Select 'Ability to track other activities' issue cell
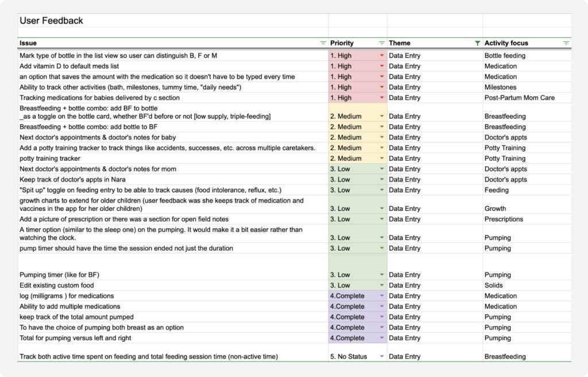The image size is (588, 377). point(173,87)
